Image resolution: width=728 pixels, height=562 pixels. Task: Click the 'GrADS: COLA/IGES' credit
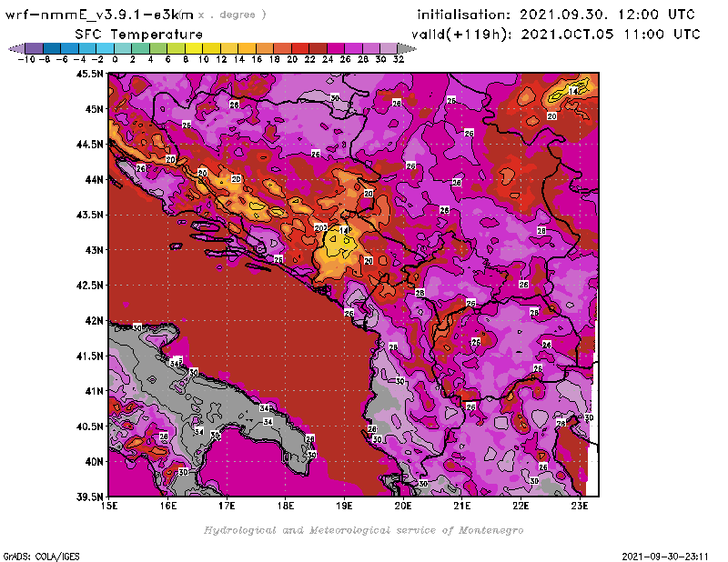pyautogui.click(x=42, y=557)
